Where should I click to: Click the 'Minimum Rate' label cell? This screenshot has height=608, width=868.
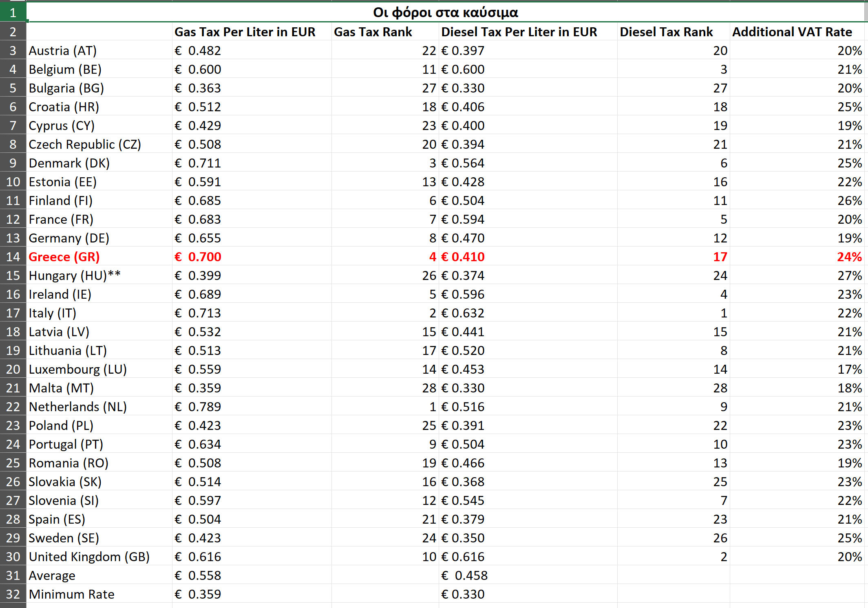tap(99, 594)
